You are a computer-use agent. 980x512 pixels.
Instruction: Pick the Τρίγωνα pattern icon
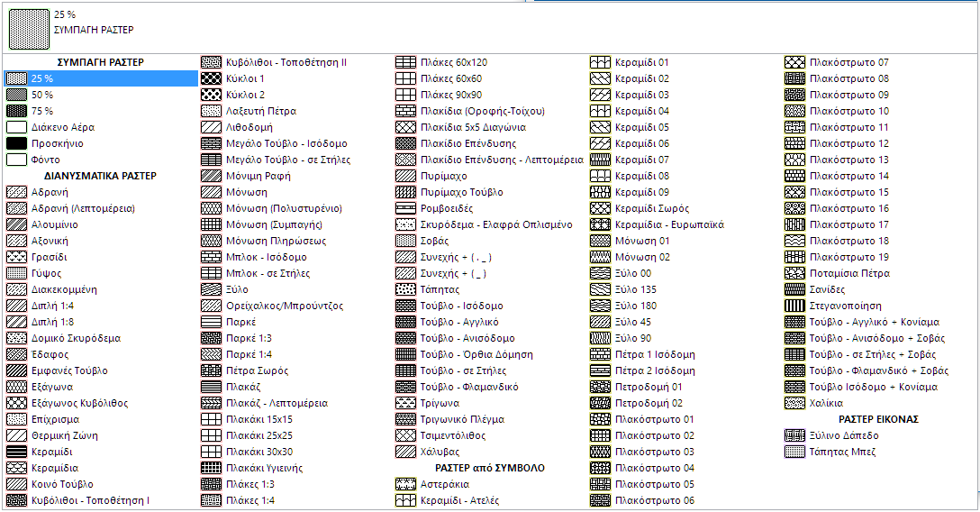[405, 403]
